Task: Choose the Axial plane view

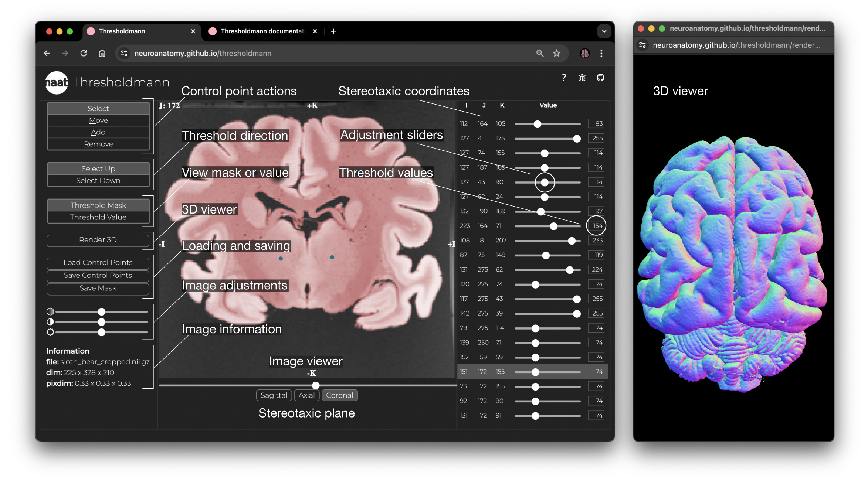Action: [x=306, y=395]
